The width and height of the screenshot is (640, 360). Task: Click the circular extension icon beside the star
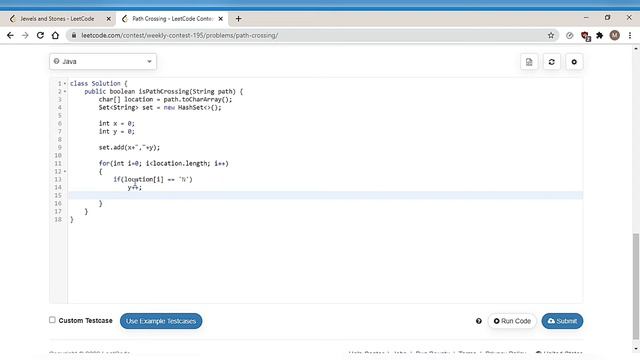569,36
